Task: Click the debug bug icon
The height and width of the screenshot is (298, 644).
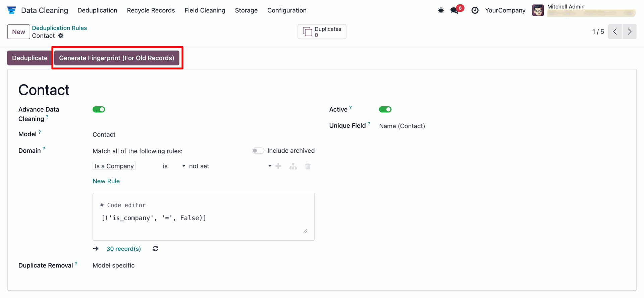Action: click(x=441, y=10)
